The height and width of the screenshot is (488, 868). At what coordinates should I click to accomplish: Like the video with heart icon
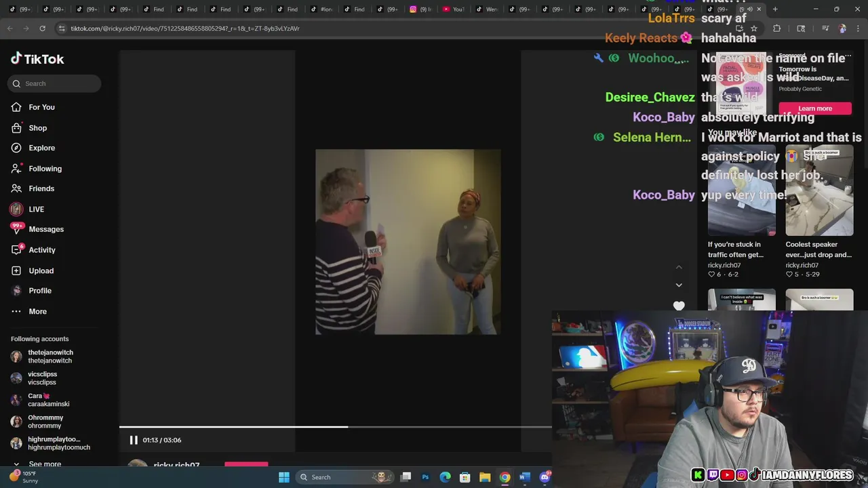(679, 306)
